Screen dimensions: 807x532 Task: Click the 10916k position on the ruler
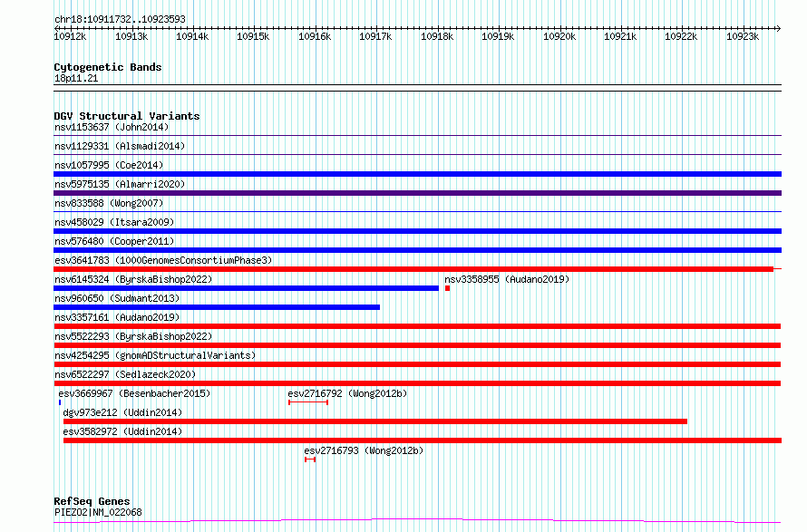[x=315, y=37]
